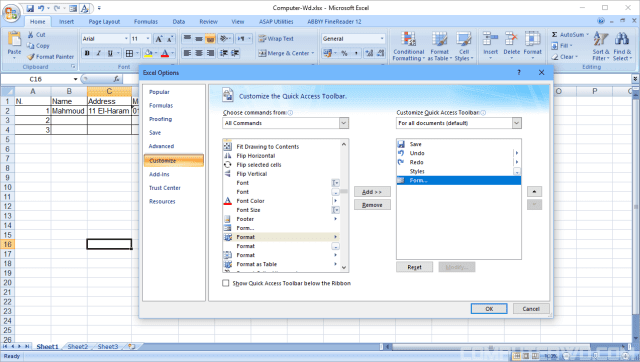Screen dimensions: 640x362
Task: Open Choose commands from dropdown
Action: pos(344,123)
